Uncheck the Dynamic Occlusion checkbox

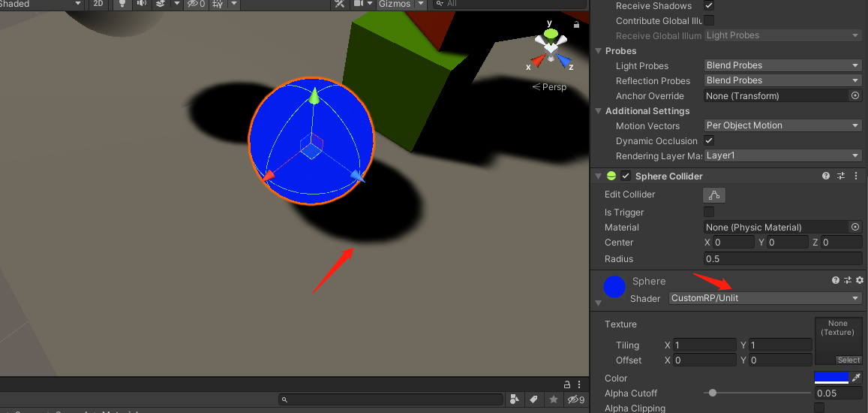click(x=709, y=140)
